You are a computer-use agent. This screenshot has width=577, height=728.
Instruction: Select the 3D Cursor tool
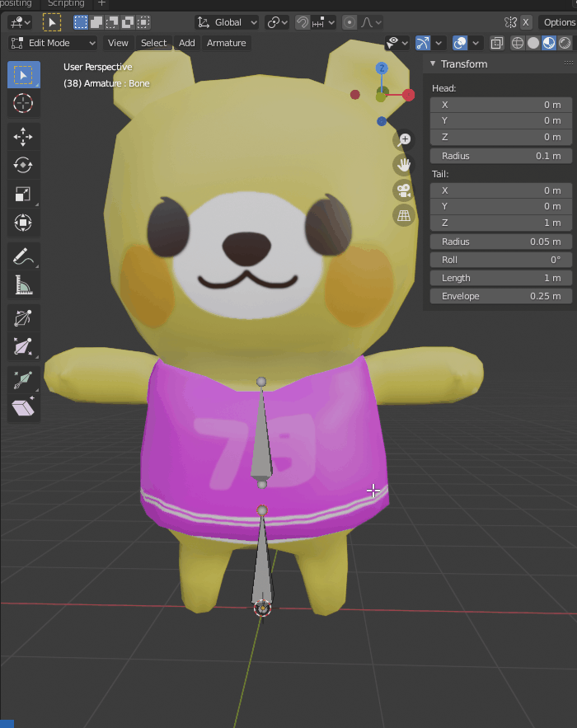23,103
